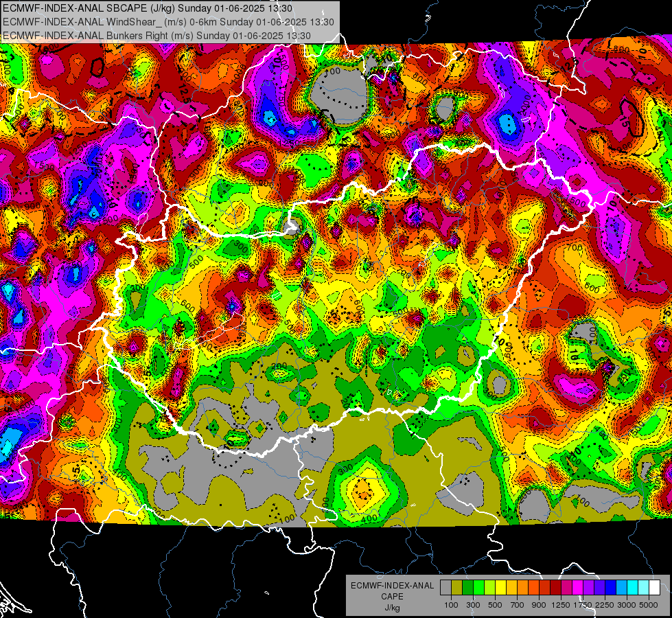Pick the bright magenta legend swatch
The height and width of the screenshot is (618, 672).
pos(578,587)
